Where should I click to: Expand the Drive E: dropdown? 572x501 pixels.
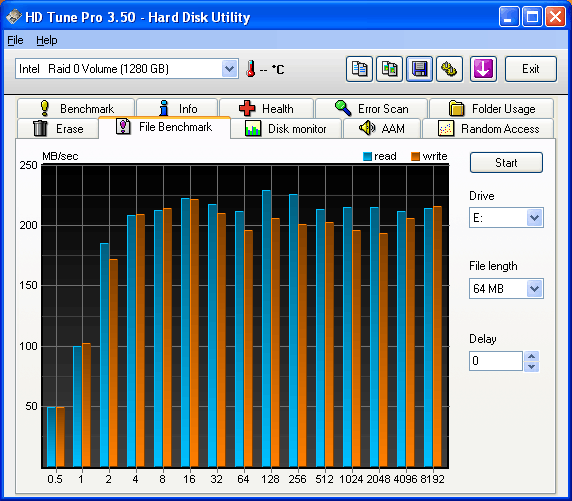[x=534, y=218]
